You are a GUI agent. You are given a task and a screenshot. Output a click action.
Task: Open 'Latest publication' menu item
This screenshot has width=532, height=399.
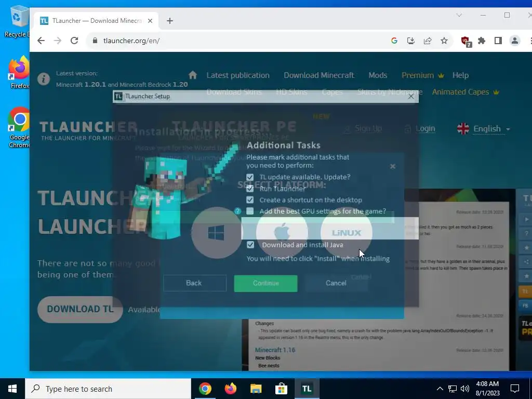click(238, 75)
